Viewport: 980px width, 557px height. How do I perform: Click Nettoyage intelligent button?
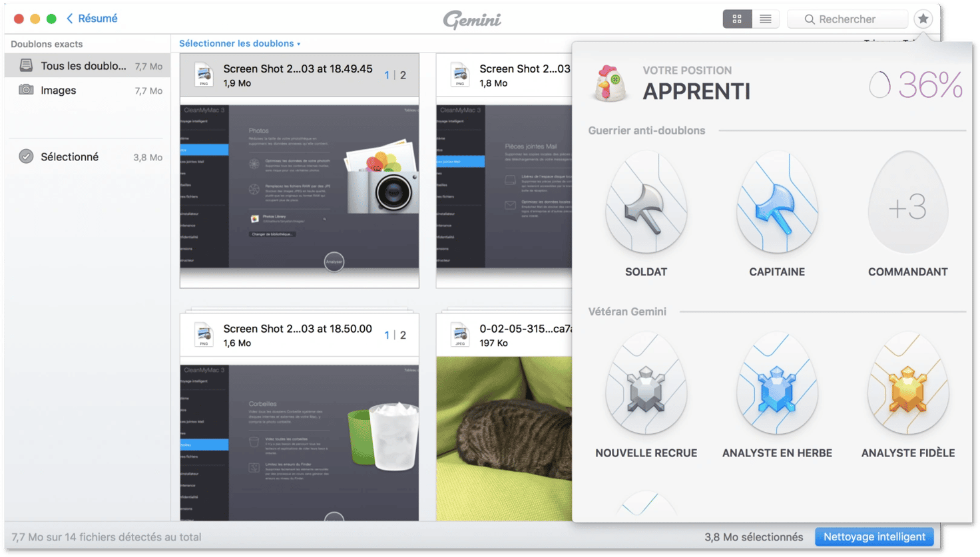click(x=874, y=537)
